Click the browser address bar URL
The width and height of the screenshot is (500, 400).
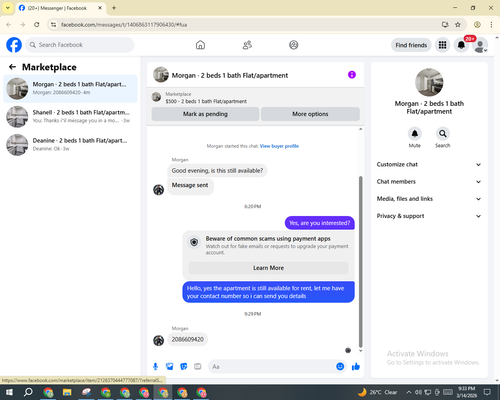tap(124, 25)
